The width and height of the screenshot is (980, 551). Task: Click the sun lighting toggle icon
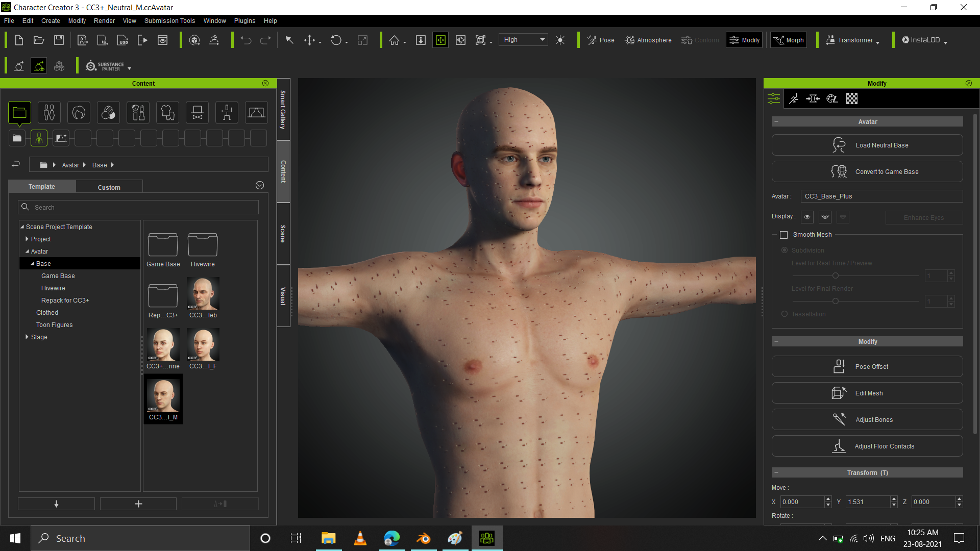coord(560,40)
